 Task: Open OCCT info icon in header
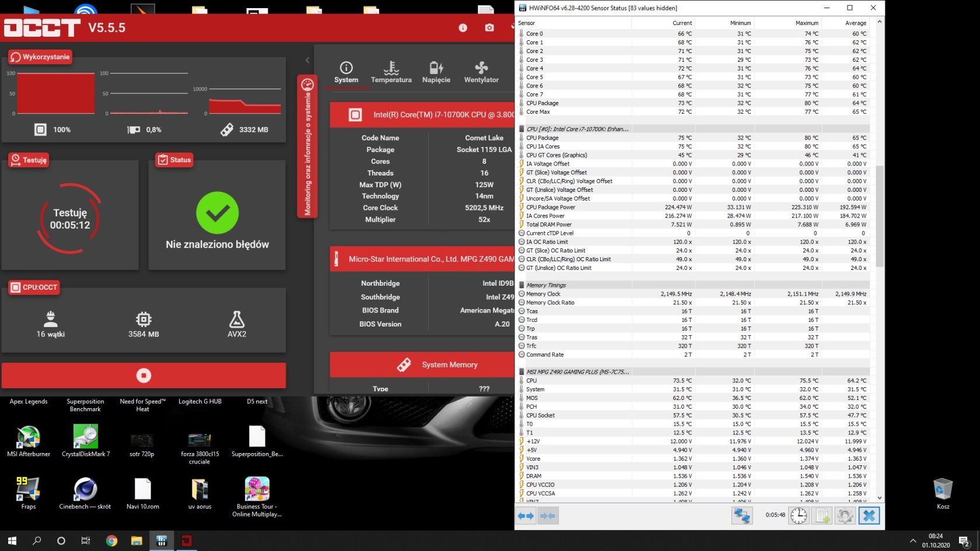tap(463, 27)
